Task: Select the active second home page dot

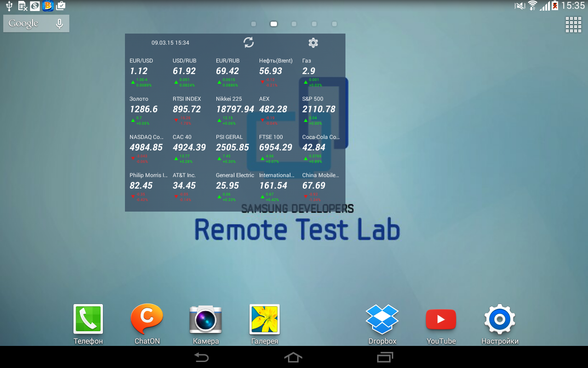Action: (x=274, y=24)
